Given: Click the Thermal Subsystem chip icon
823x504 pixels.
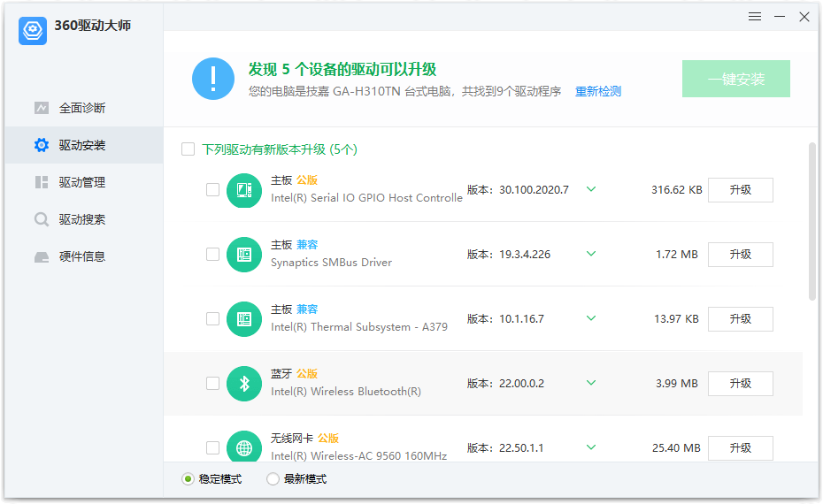Looking at the screenshot, I should (244, 319).
